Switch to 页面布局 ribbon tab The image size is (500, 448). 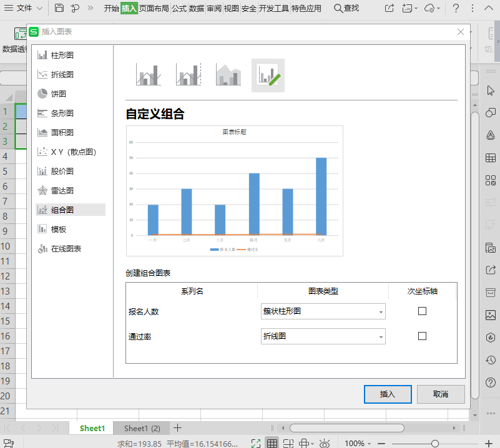pyautogui.click(x=154, y=8)
